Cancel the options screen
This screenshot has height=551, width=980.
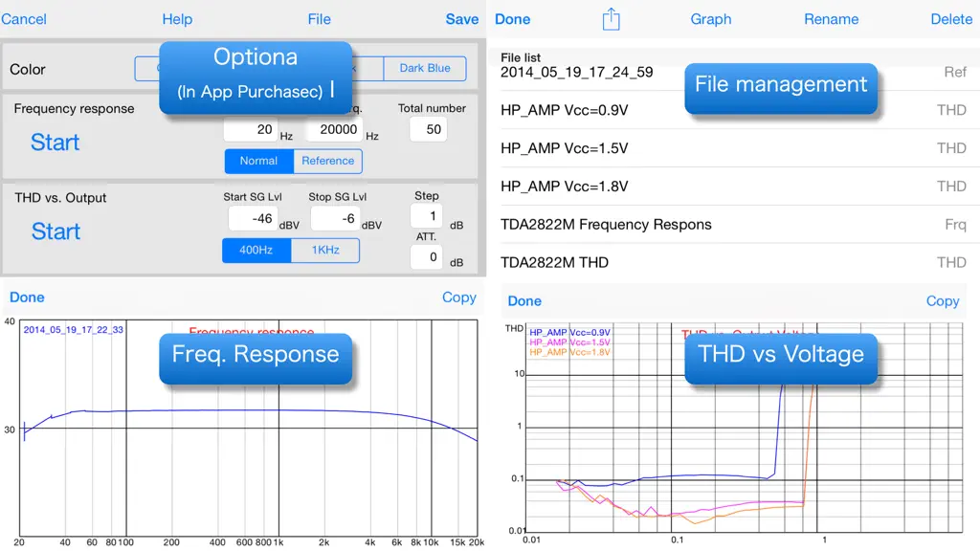[23, 19]
